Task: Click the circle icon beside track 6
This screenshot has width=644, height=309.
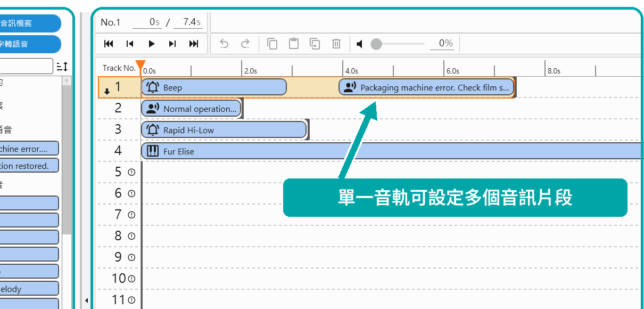Action: point(131,193)
